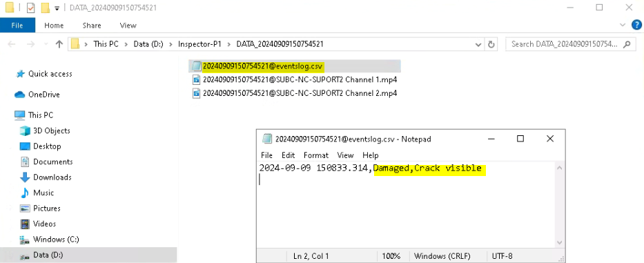This screenshot has height=263, width=644.
Task: Click Notepad's vertical scrollbar down arrow
Action: (559, 242)
